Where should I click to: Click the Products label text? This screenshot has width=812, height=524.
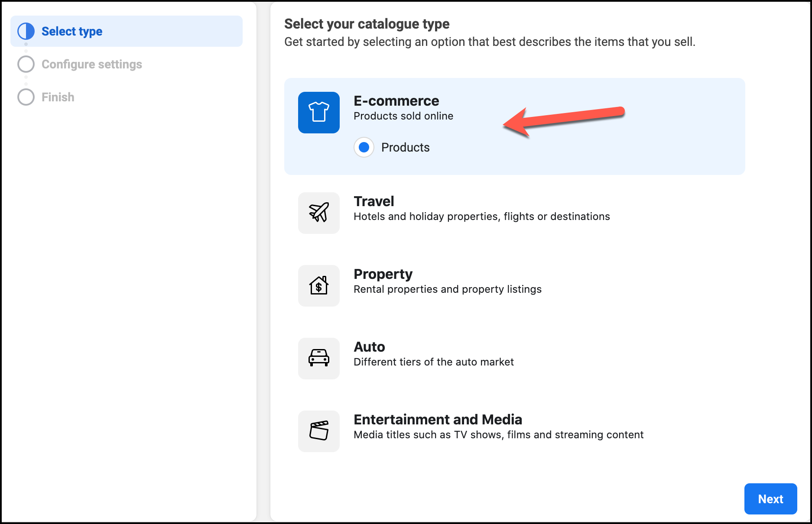click(406, 147)
